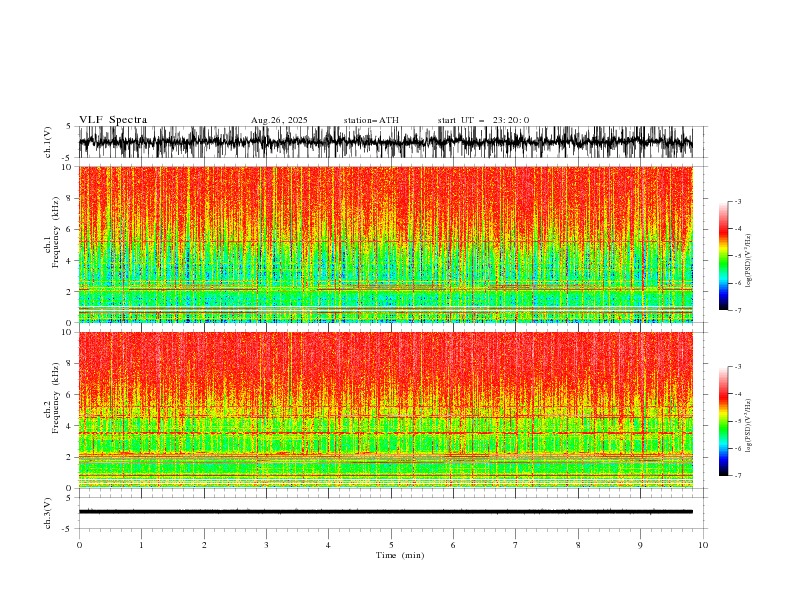The width and height of the screenshot is (792, 612).
Task: Click the '1' tick on time axis
Action: click(141, 545)
